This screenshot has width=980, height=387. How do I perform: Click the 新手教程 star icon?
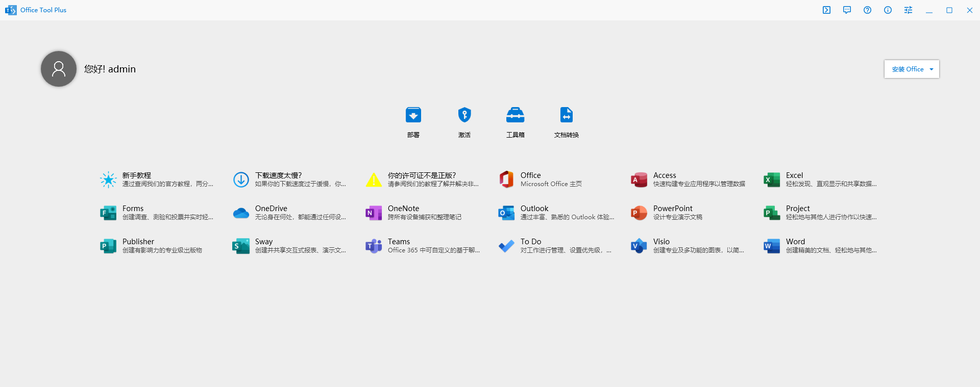pos(108,179)
